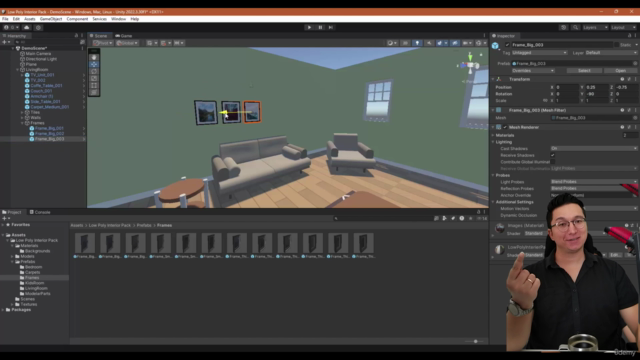Collapse the Frames hierarchy node
Screen dimensions: 640x360
22,123
